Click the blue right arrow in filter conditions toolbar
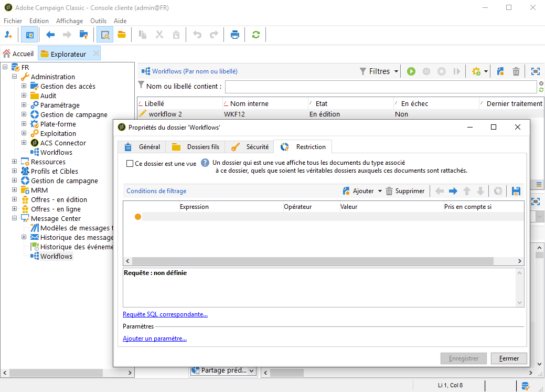This screenshot has height=392, width=545. (x=453, y=191)
